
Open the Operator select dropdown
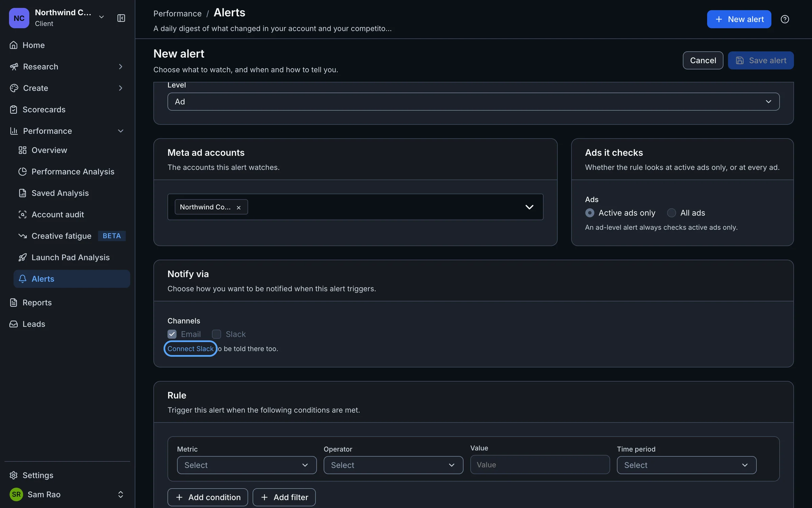(x=393, y=465)
